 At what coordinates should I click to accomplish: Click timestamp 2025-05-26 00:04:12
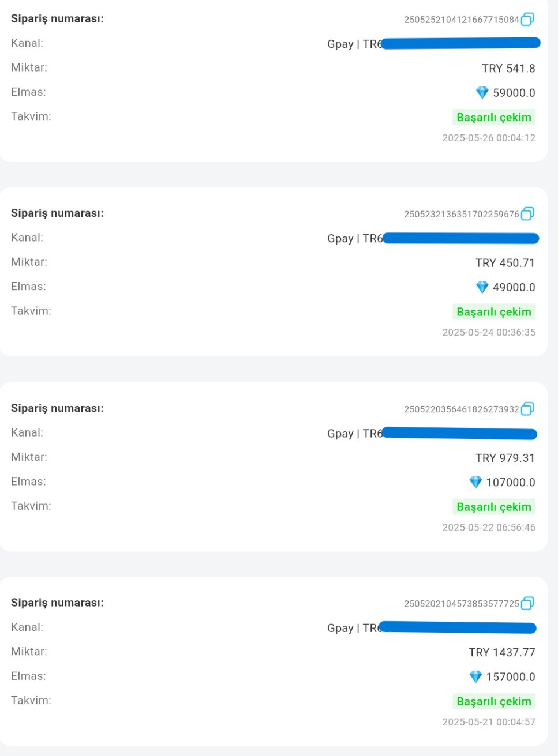(x=489, y=138)
